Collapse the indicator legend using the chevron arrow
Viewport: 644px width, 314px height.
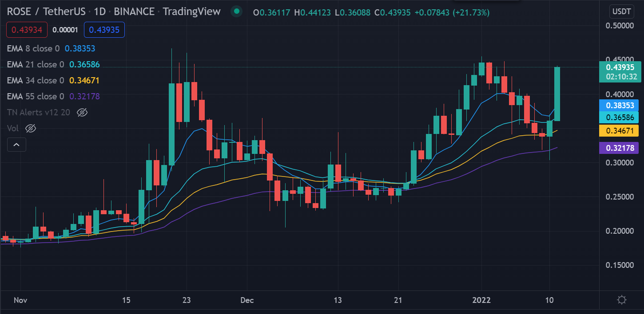pyautogui.click(x=16, y=144)
